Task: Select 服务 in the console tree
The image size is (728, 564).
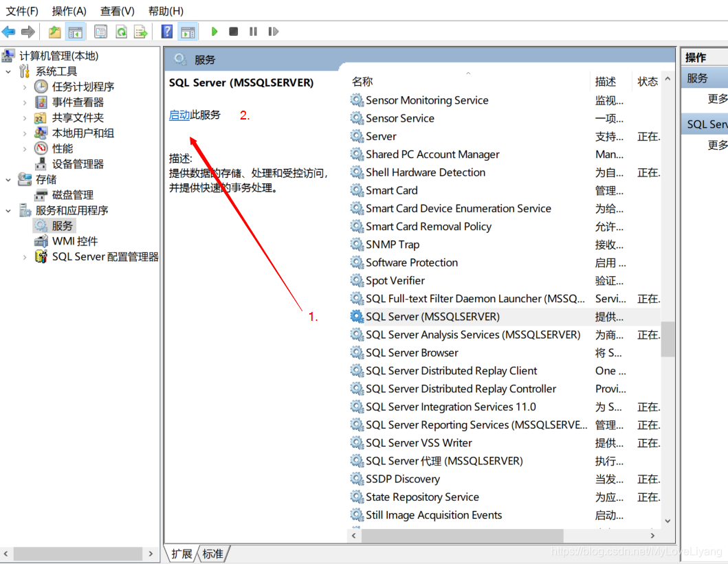Action: click(63, 226)
